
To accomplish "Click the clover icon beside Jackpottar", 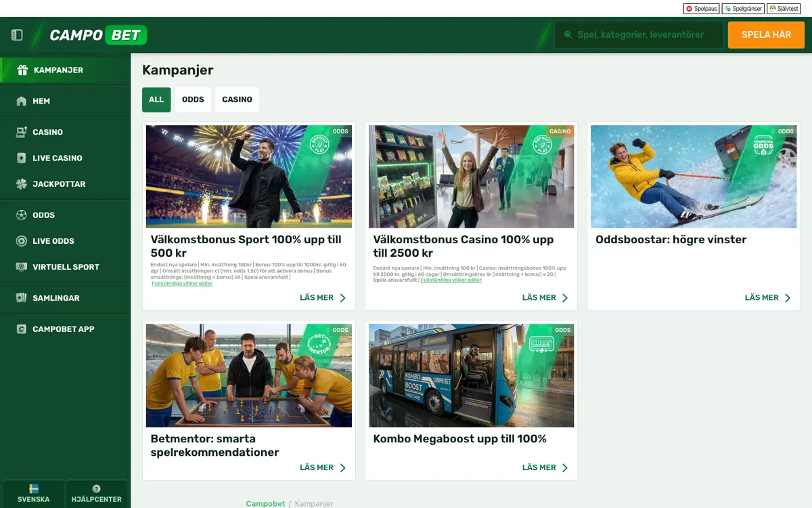I will pyautogui.click(x=21, y=184).
